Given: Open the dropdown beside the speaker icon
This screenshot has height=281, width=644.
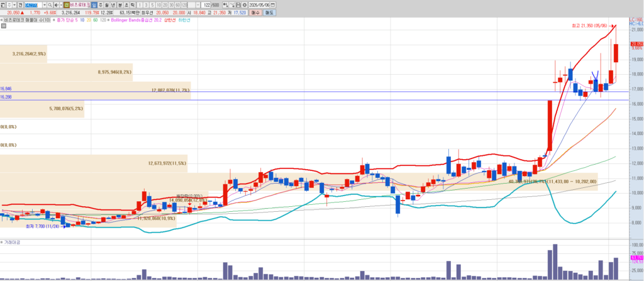Looking at the screenshot, I should point(61,5).
